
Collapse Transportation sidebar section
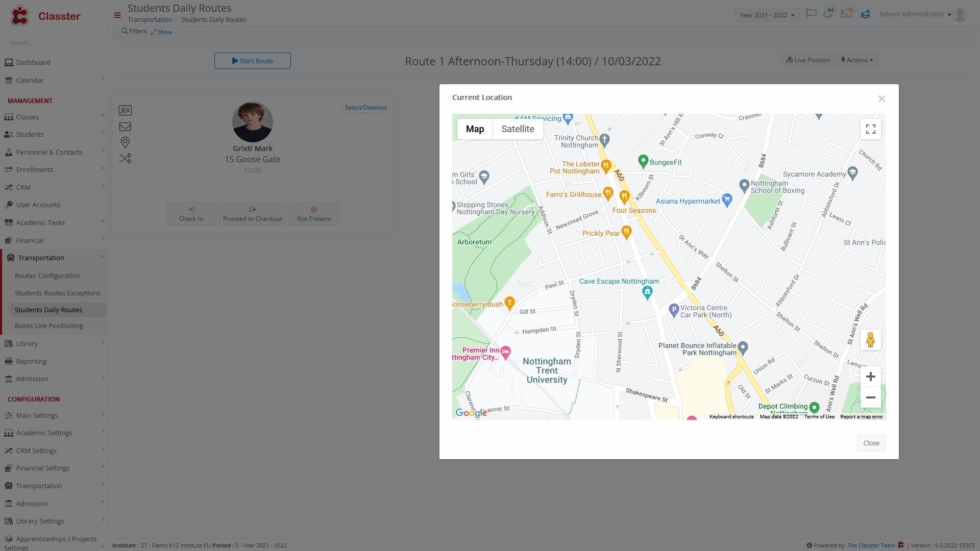point(54,258)
